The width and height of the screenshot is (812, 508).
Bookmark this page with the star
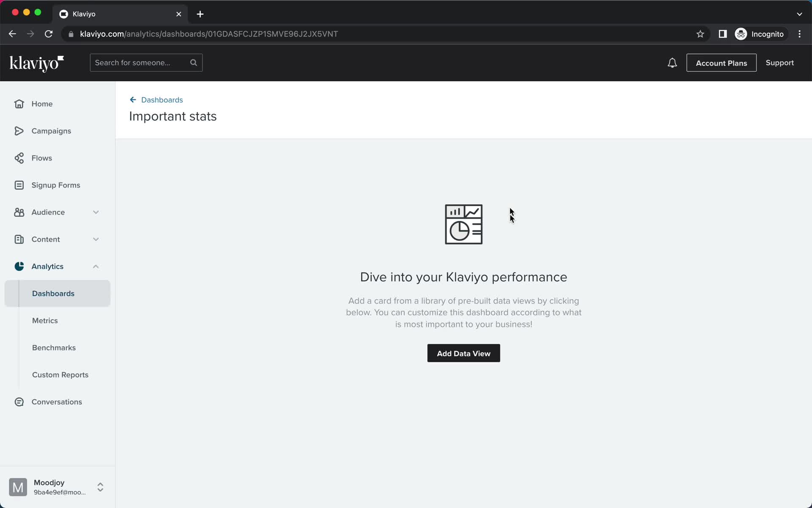click(x=700, y=34)
